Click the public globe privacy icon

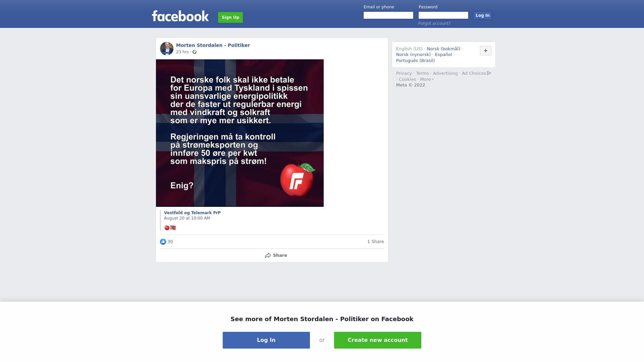[195, 52]
